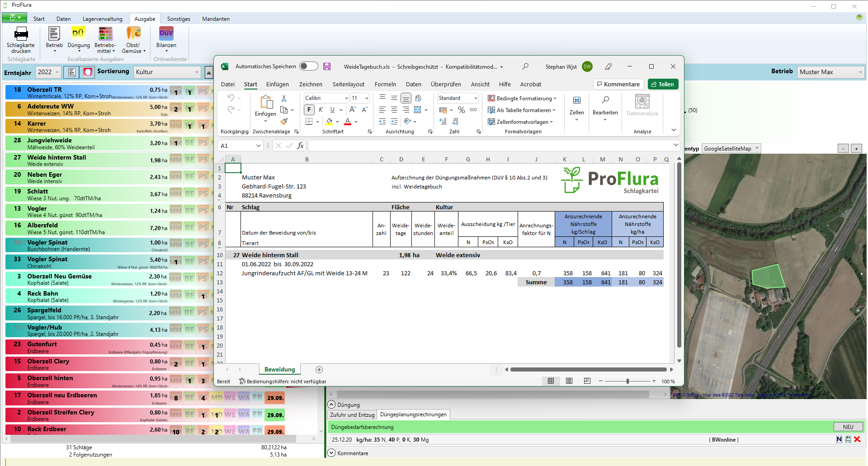Open the Erntejahr 2022 dropdown
The image size is (868, 466).
click(x=48, y=72)
